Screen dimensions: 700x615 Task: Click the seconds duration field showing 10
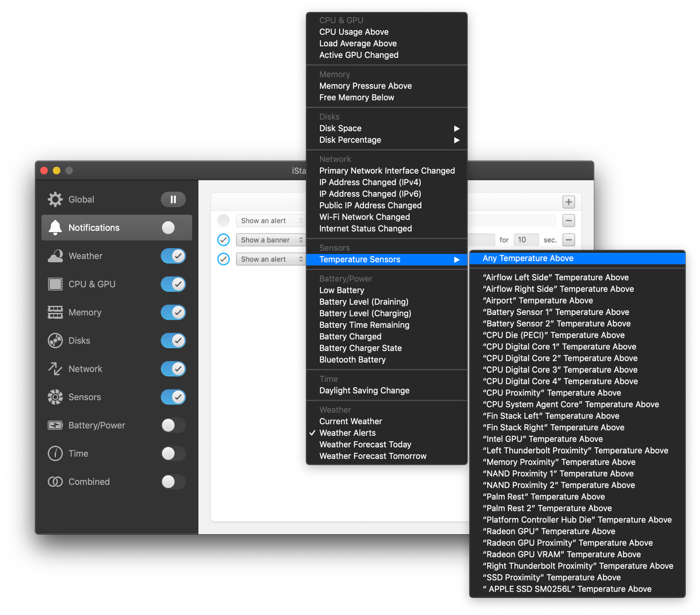coord(525,240)
